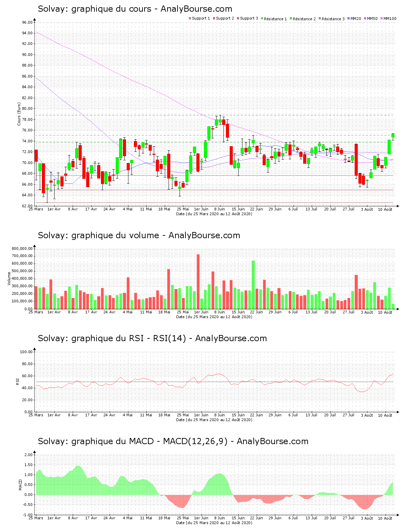Select the Résistance 1 legend entry
The width and height of the screenshot is (412, 532).
point(274,19)
